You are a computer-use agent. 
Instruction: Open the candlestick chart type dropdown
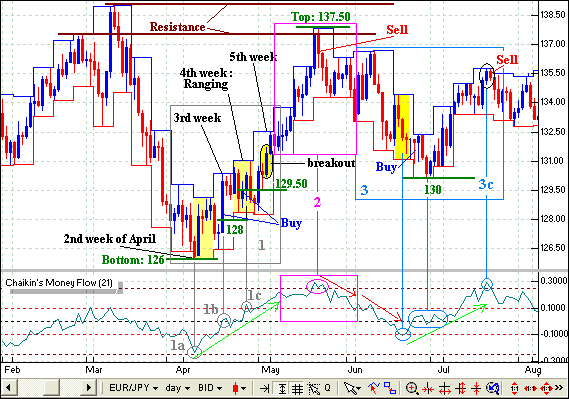239,388
